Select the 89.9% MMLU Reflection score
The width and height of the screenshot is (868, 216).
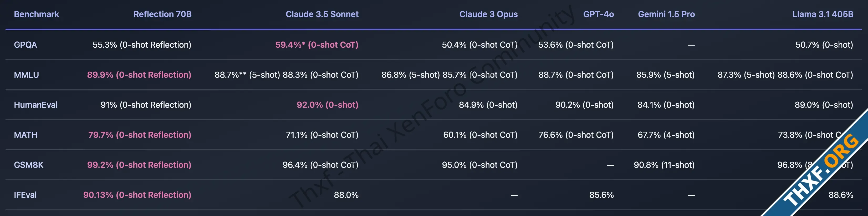click(x=139, y=75)
